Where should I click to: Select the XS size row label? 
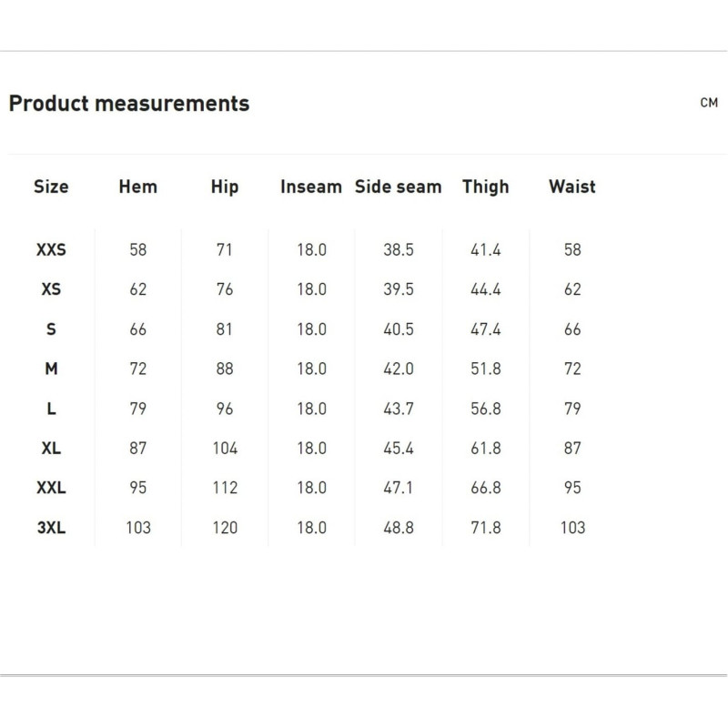point(51,289)
